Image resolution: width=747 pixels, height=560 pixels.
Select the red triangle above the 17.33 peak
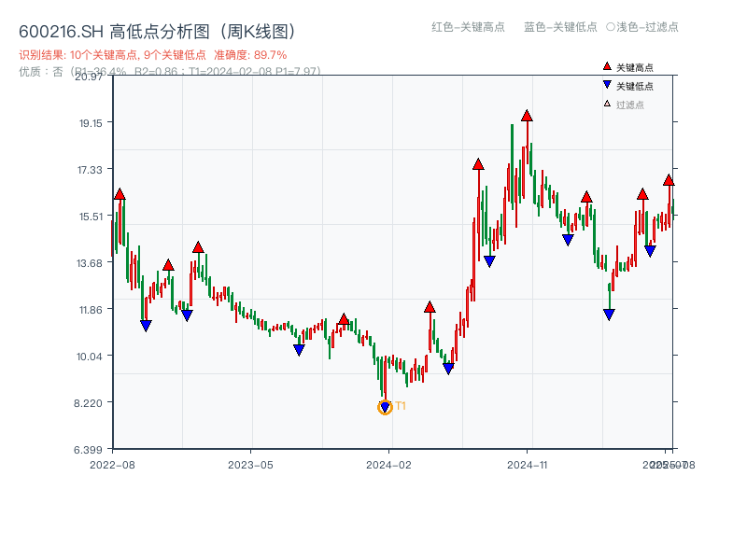point(478,165)
